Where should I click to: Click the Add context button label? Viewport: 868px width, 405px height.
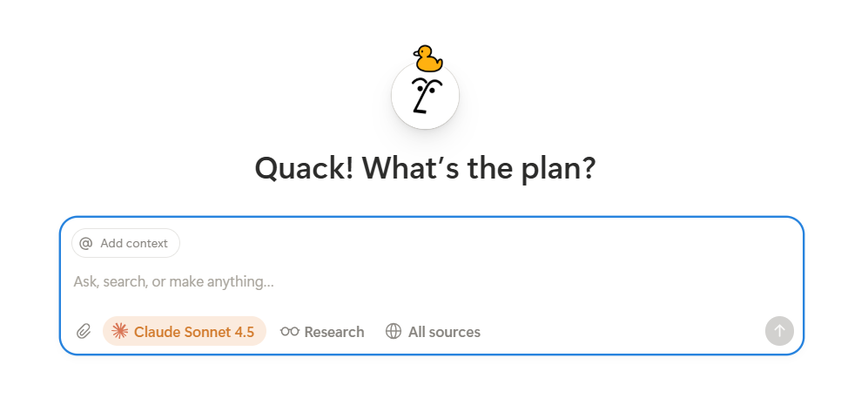134,243
